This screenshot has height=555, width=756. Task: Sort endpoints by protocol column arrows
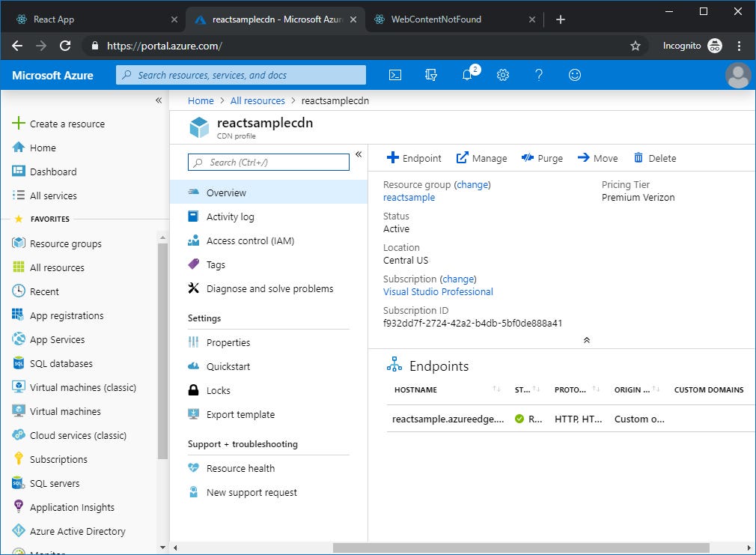click(x=596, y=389)
